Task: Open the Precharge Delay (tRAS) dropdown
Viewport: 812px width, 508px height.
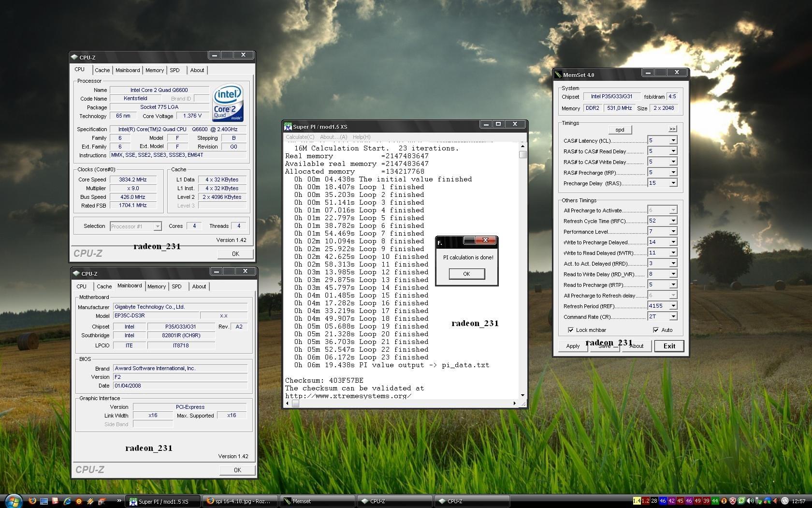Action: click(x=673, y=183)
